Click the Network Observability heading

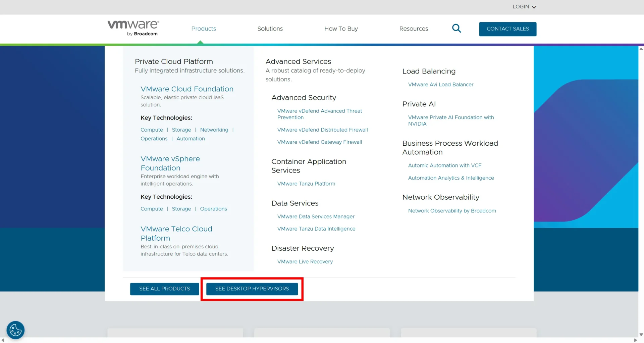441,197
